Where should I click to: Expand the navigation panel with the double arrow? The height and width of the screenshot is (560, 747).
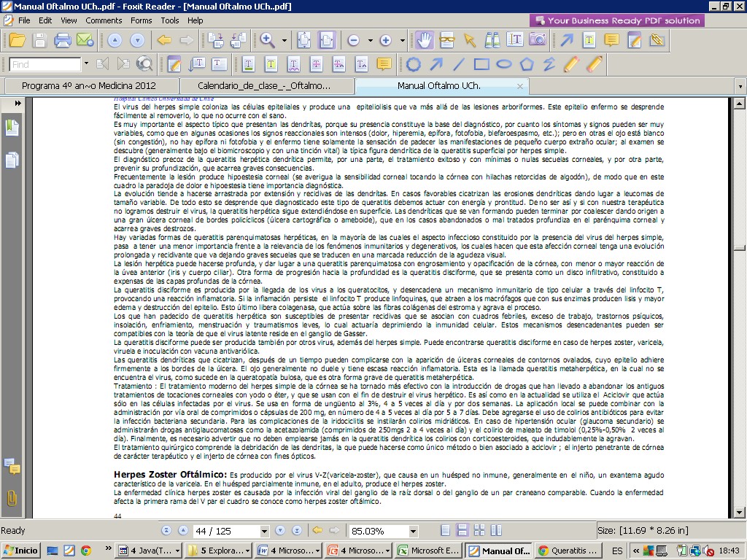pyautogui.click(x=18, y=104)
